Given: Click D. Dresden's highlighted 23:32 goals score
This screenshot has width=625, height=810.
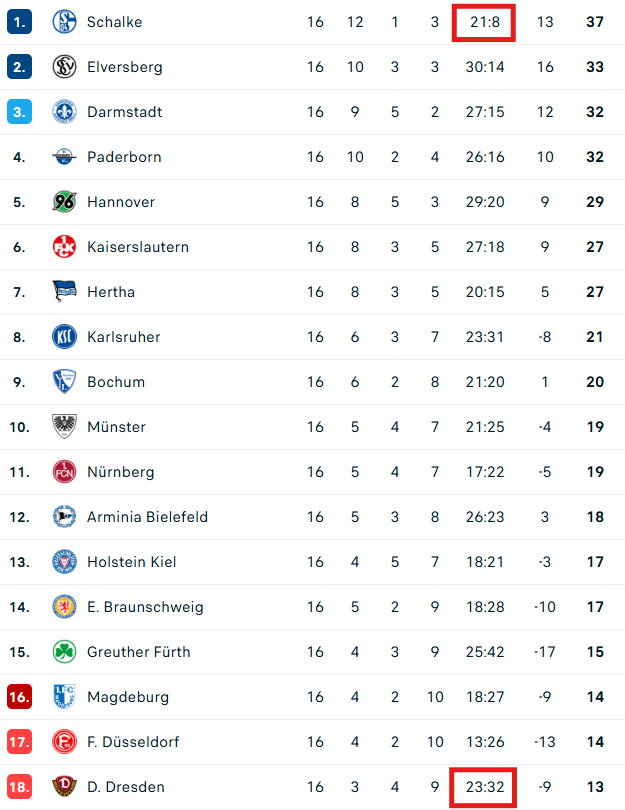Looking at the screenshot, I should coord(484,787).
